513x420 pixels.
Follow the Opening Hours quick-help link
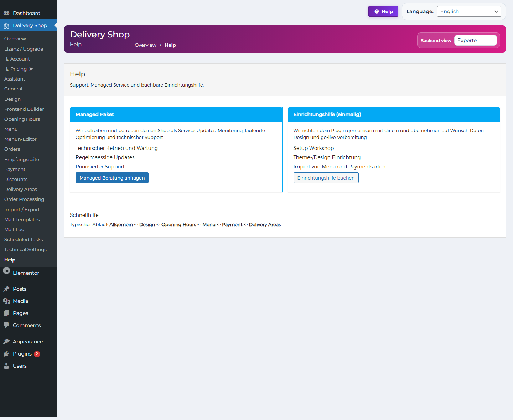coord(179,225)
